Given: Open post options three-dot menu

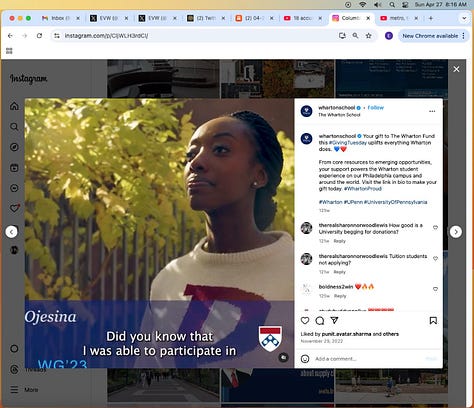Looking at the screenshot, I should 432,111.
